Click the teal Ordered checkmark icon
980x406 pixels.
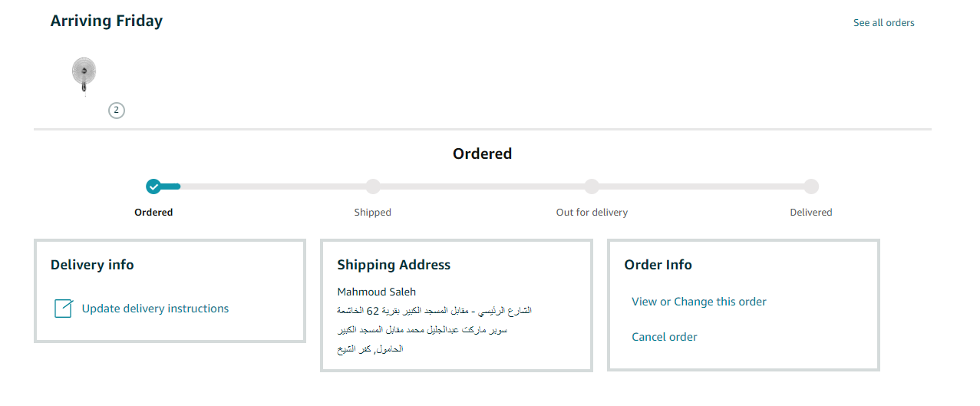[x=153, y=186]
